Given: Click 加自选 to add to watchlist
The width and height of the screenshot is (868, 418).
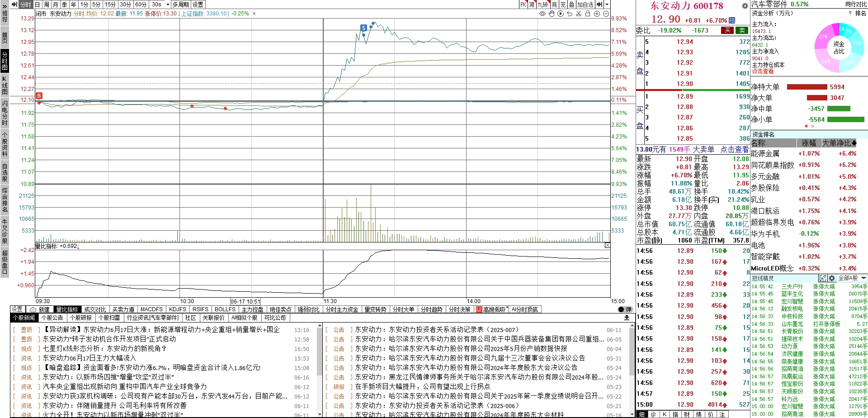Looking at the screenshot, I should (585, 5).
